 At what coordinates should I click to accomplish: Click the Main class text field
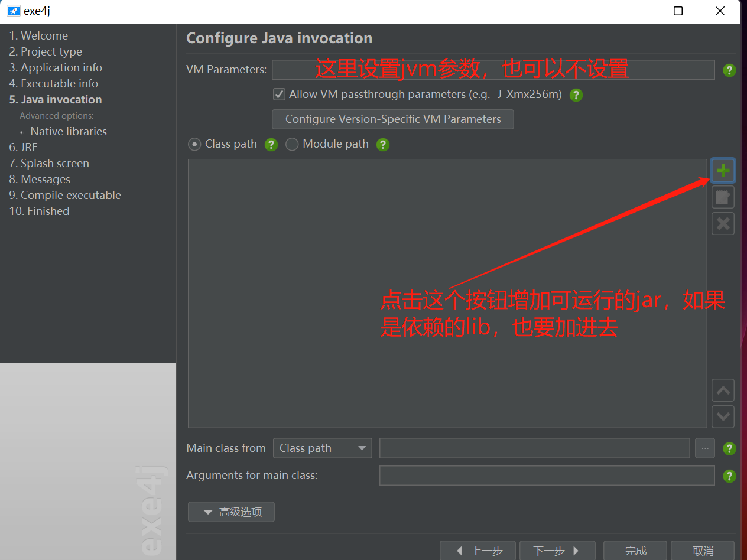pyautogui.click(x=535, y=448)
